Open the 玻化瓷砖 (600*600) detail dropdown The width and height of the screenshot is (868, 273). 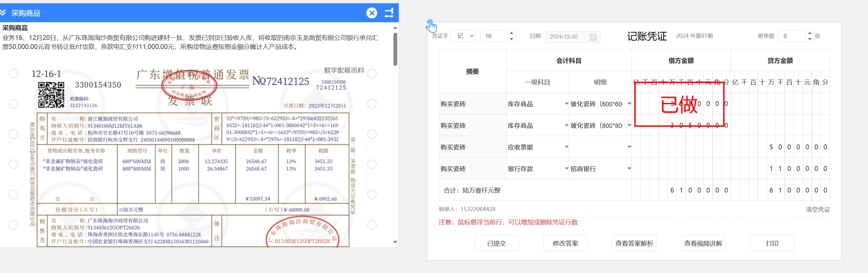pos(629,104)
